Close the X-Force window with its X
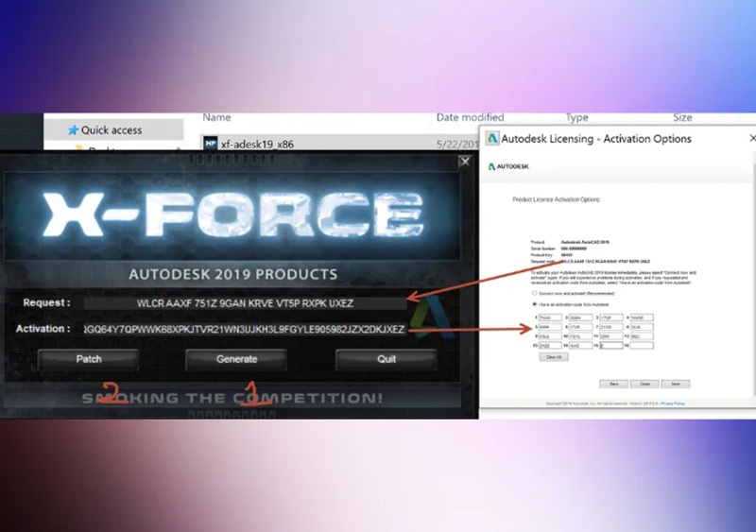 tap(465, 162)
